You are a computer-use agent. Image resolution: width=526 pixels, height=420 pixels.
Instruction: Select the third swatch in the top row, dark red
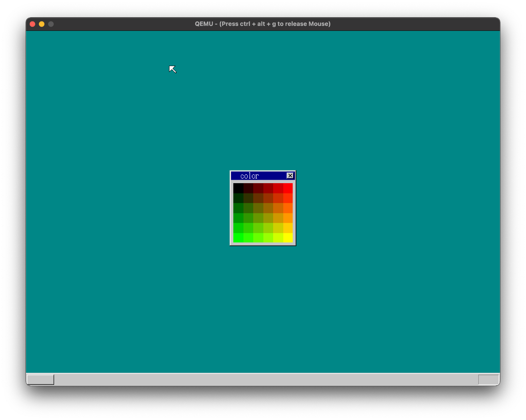pos(258,188)
